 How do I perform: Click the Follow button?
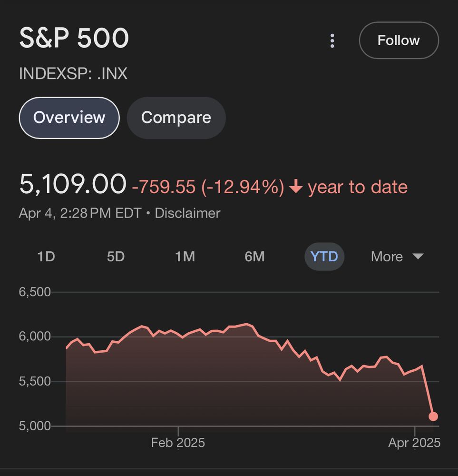(x=399, y=40)
